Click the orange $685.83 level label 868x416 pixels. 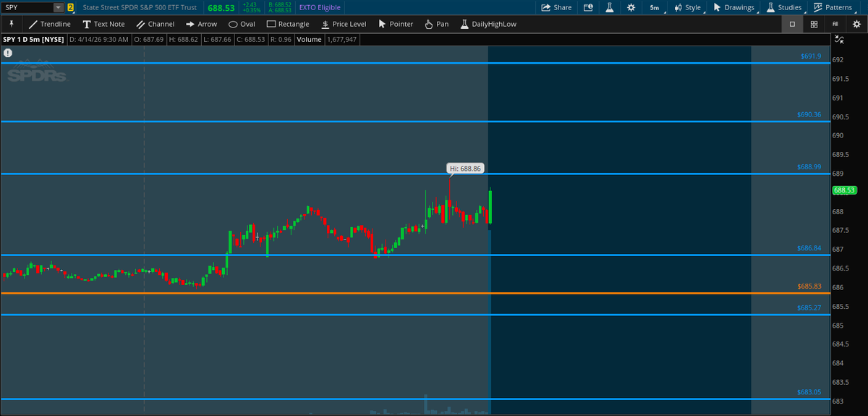[x=809, y=286]
